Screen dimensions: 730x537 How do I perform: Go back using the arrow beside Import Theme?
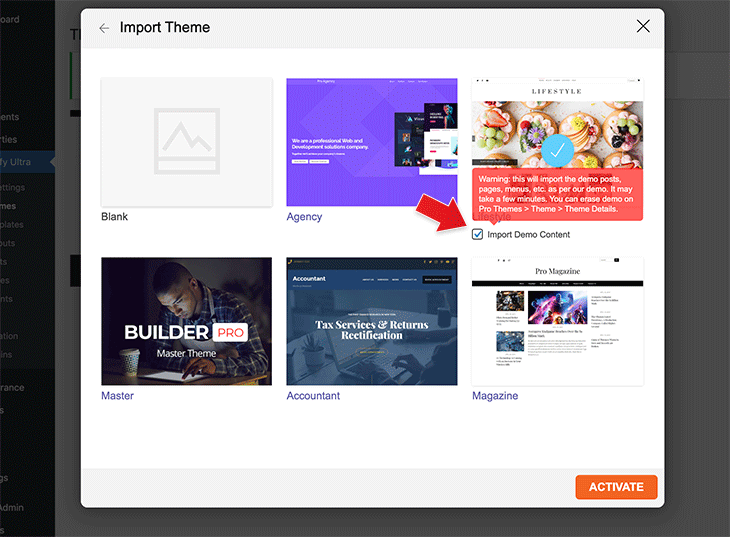coord(104,28)
